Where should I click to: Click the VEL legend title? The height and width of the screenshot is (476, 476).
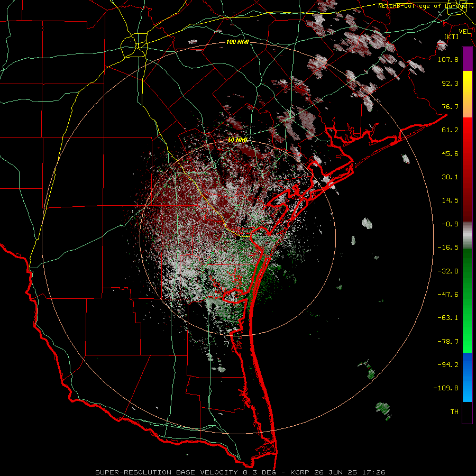[464, 32]
